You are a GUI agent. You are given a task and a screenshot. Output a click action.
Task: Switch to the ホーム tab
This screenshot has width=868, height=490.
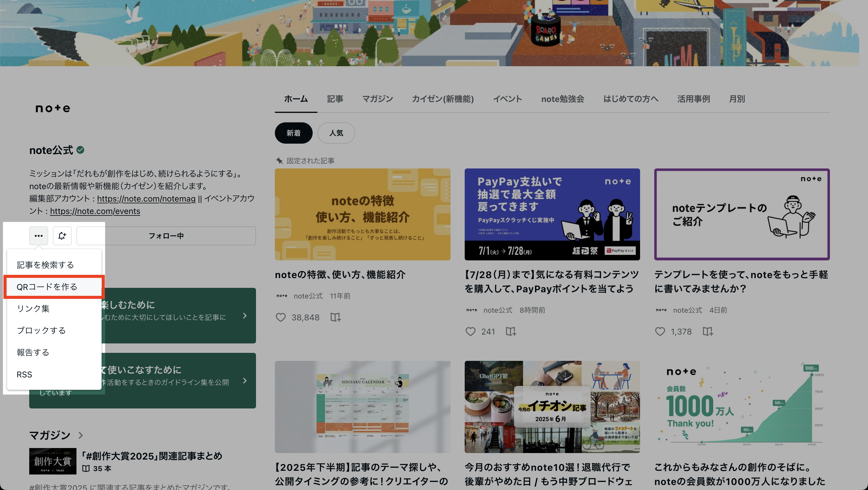pos(296,99)
